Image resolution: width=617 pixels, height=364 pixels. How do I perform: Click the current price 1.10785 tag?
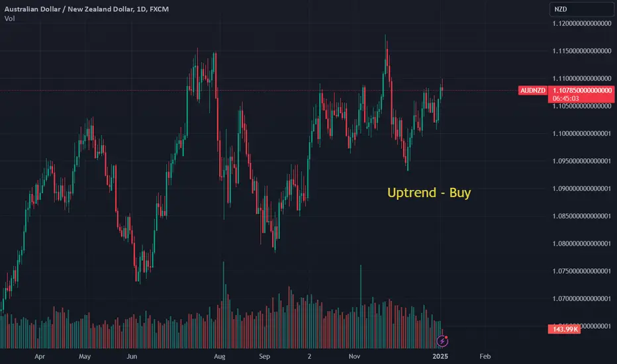pos(582,91)
